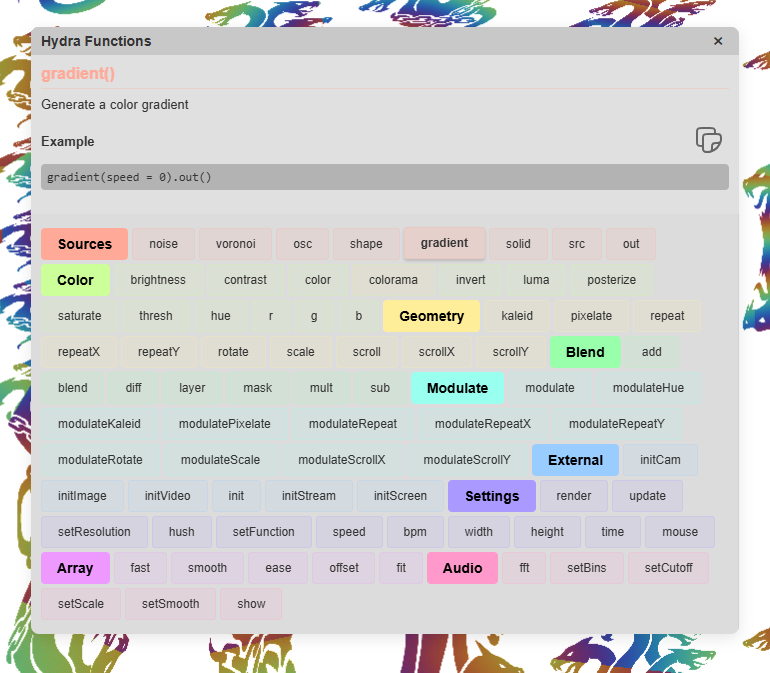Click the External category label
Image resolution: width=770 pixels, height=673 pixels.
pyautogui.click(x=575, y=460)
